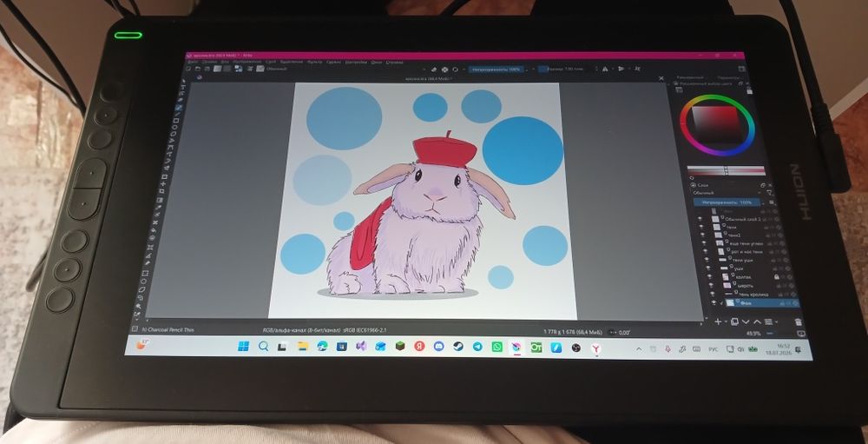868x444 pixels.
Task: Open Telegram from the taskbar
Action: point(477,347)
